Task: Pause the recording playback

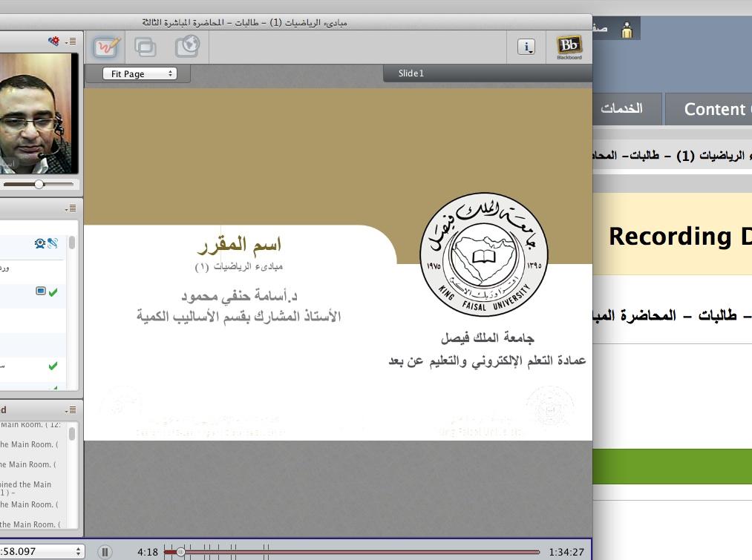Action: coord(105,552)
